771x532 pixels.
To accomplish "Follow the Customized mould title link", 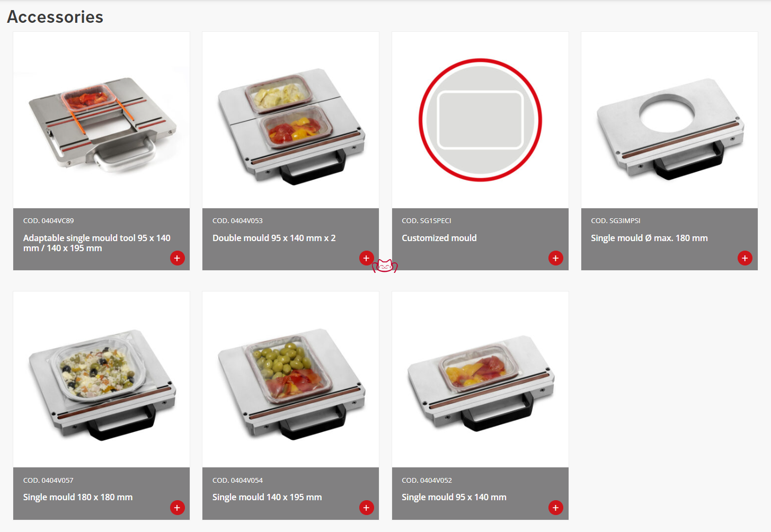I will pyautogui.click(x=439, y=238).
